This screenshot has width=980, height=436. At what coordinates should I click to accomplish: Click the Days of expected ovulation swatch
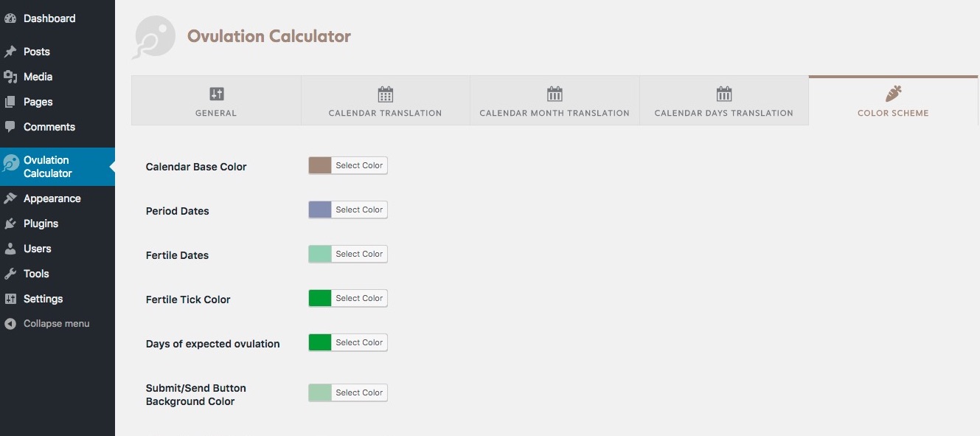click(320, 343)
